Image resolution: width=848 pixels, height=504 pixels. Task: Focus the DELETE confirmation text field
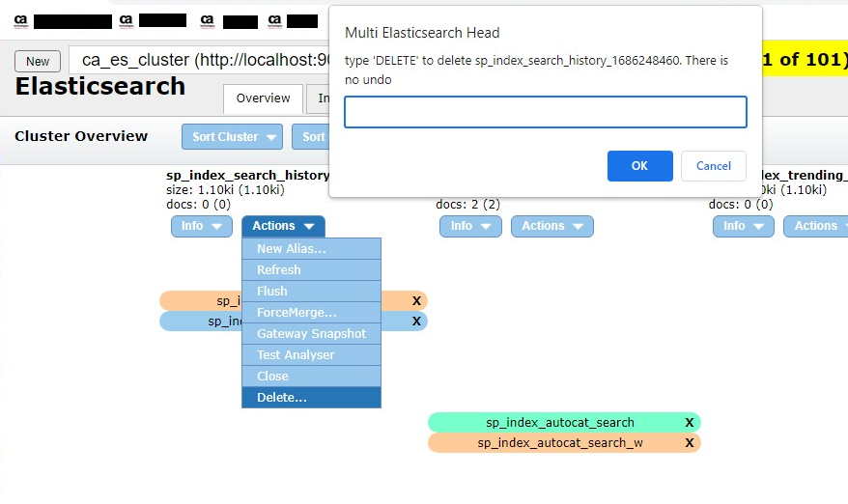(546, 112)
